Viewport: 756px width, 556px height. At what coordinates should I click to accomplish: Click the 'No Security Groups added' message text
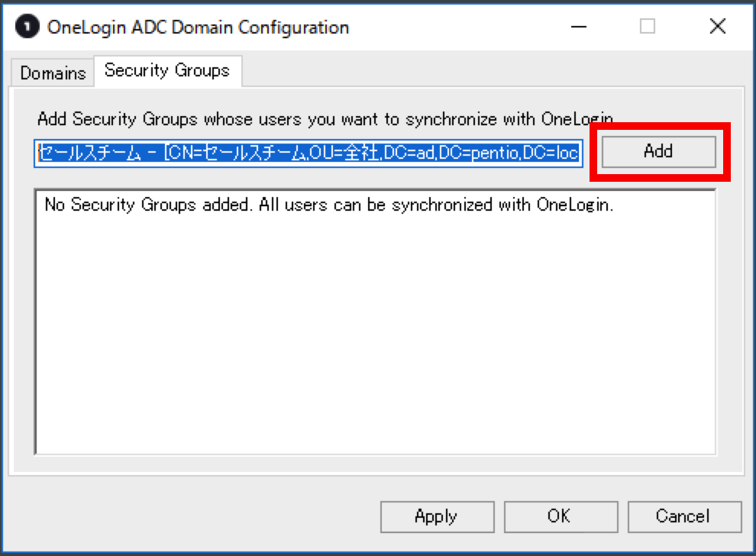tap(329, 205)
